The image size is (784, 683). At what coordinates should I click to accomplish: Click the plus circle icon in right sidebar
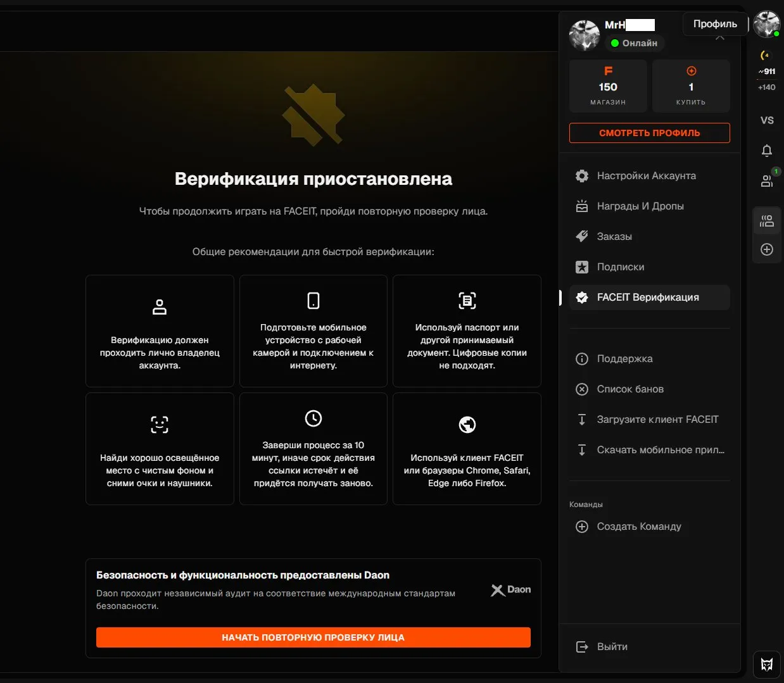pyautogui.click(x=767, y=249)
